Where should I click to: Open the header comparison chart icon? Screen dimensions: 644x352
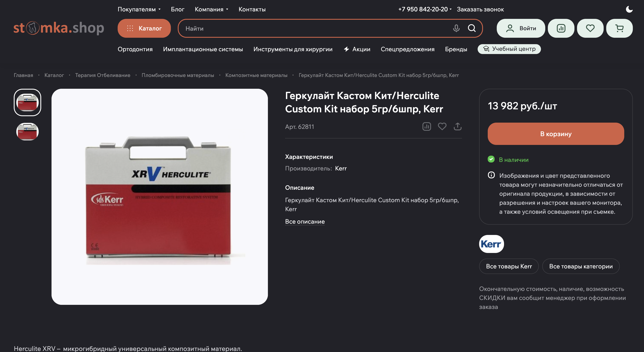(561, 28)
